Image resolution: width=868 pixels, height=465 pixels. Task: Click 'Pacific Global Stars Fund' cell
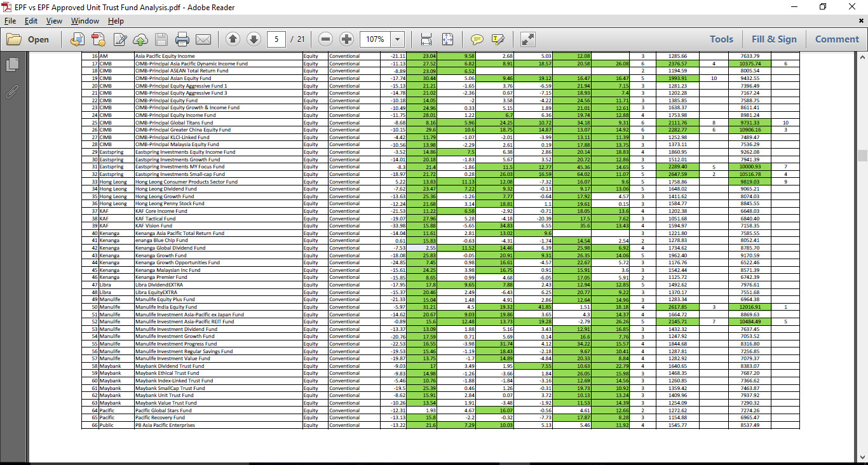point(218,410)
